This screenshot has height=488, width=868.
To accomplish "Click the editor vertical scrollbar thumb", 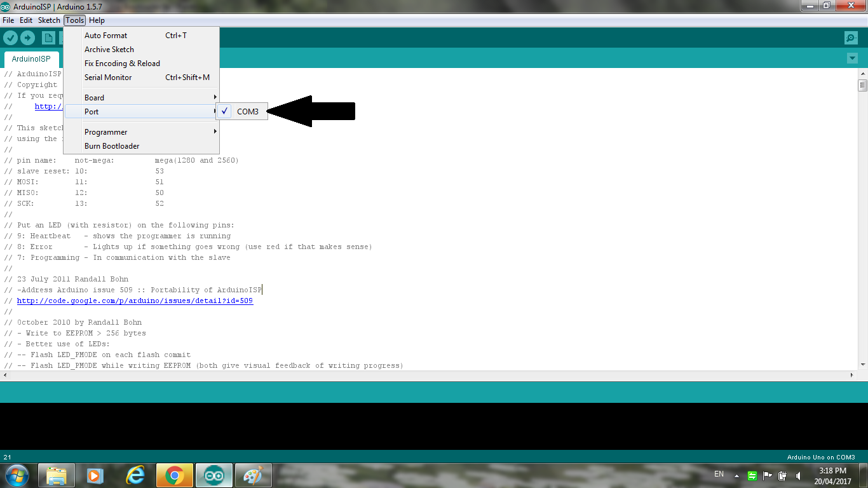I will [862, 85].
